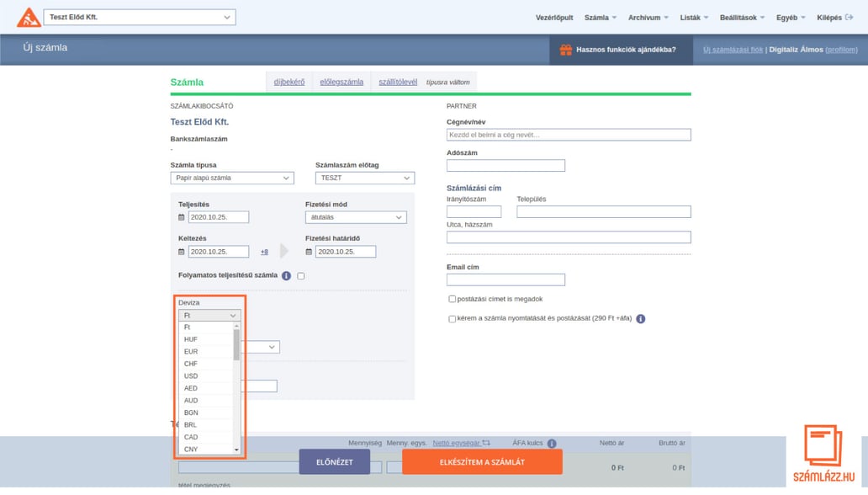Open the calendar icon beside Keltezés date
The image size is (868, 495).
[182, 252]
